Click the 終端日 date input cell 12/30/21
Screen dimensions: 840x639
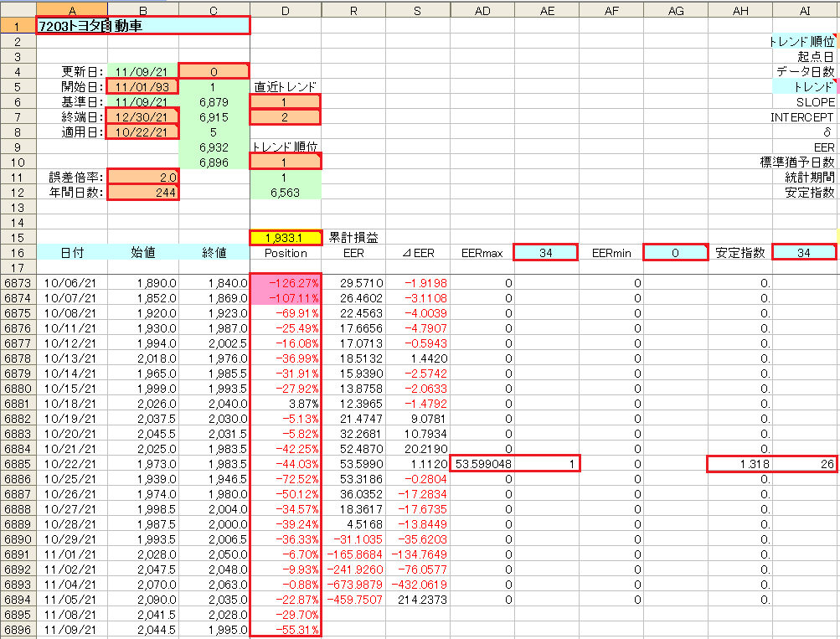(x=143, y=116)
